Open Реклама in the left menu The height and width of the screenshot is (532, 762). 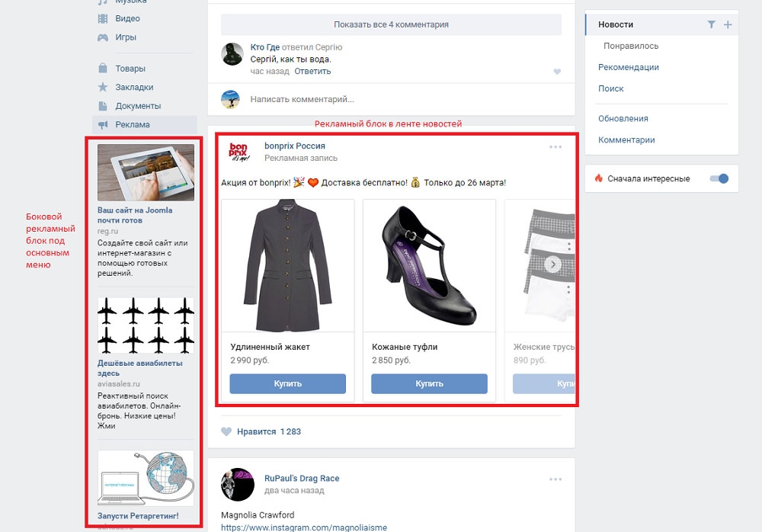(132, 124)
